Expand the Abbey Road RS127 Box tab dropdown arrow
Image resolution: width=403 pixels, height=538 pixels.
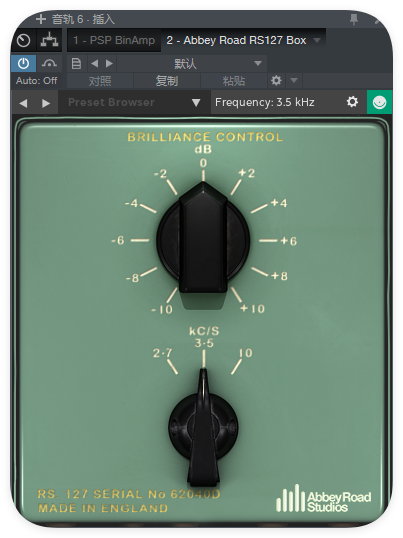[x=317, y=40]
